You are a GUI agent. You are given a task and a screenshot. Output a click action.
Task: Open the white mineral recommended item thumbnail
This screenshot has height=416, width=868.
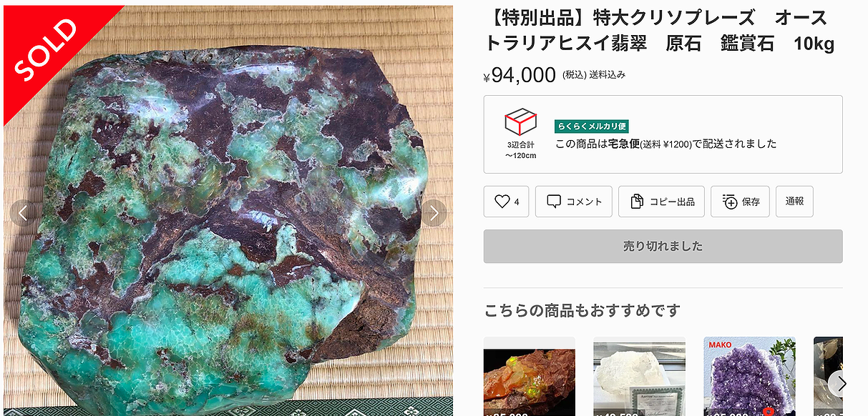639,377
